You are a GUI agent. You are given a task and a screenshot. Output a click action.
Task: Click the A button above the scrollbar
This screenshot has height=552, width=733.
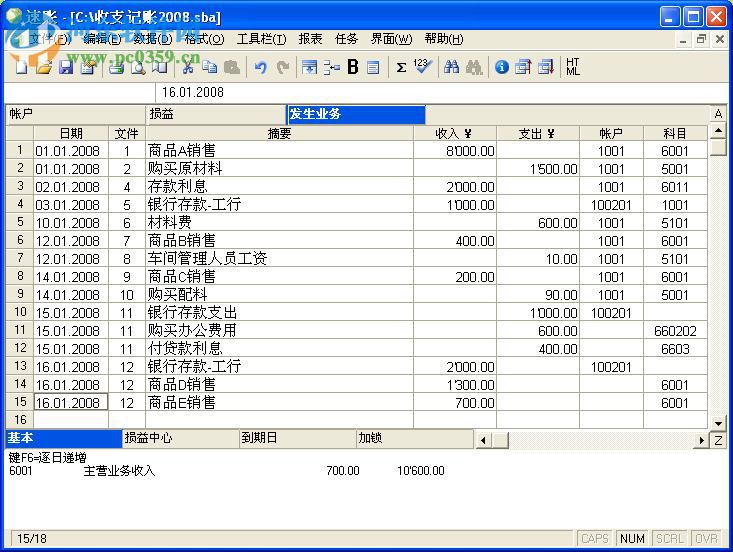[719, 114]
